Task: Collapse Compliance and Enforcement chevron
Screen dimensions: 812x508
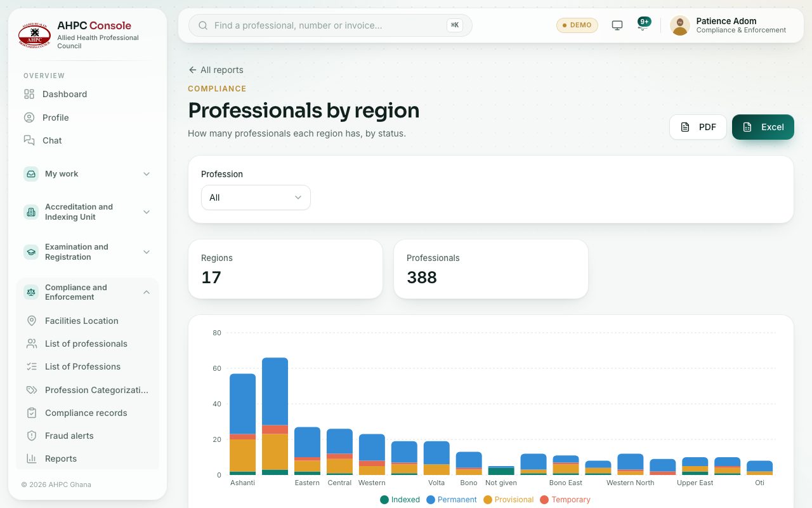Action: (x=147, y=292)
